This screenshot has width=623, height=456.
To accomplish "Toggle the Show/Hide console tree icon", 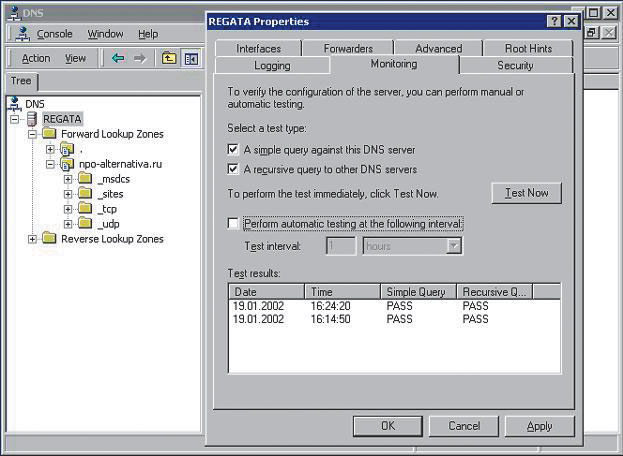I will [x=190, y=58].
